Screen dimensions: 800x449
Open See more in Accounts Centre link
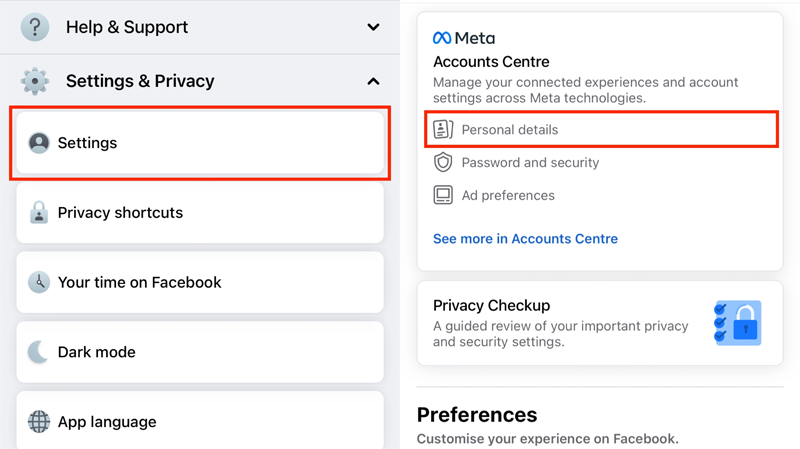[525, 239]
